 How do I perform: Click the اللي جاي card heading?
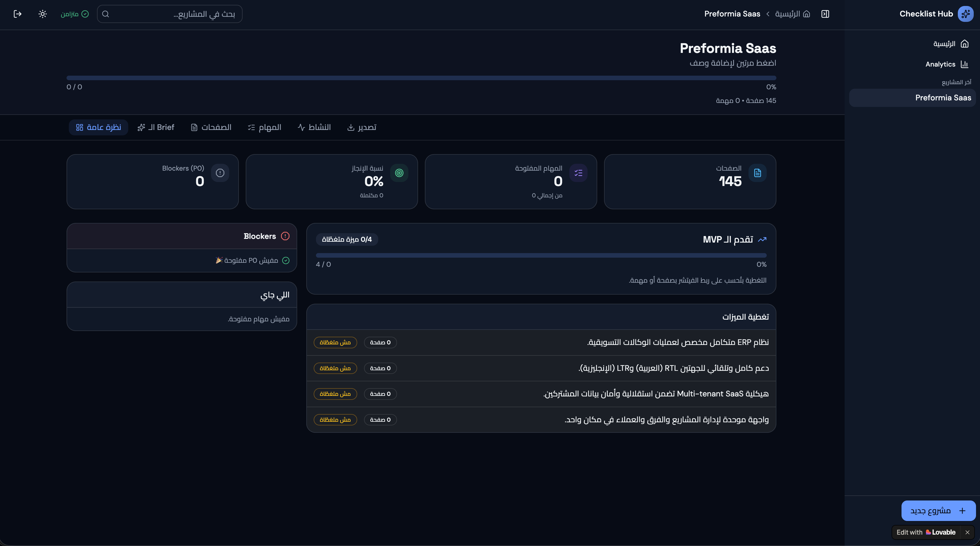[x=275, y=295]
